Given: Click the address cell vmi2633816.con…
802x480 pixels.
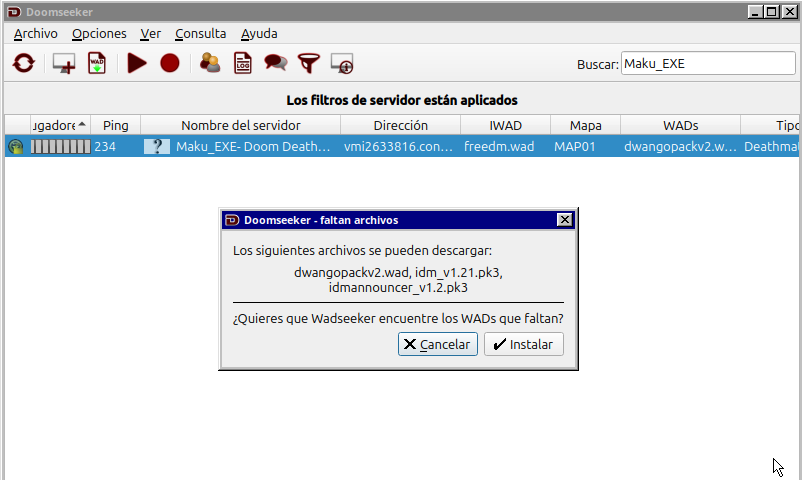Looking at the screenshot, I should [x=398, y=147].
